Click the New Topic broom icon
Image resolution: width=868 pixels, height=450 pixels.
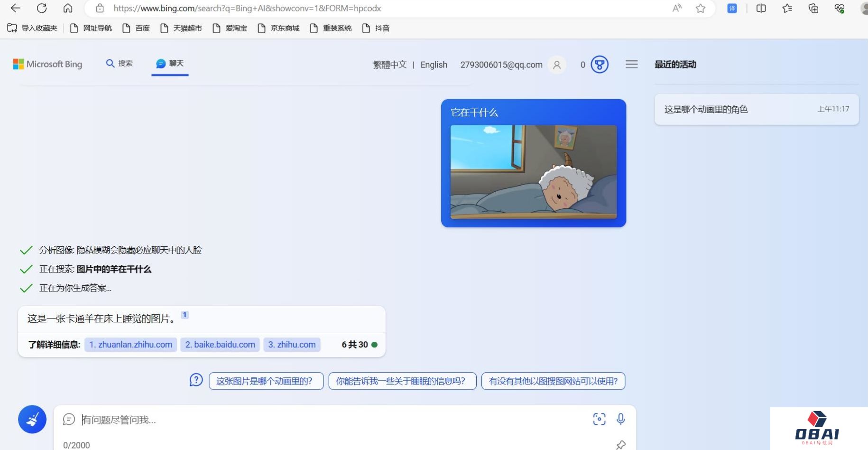point(32,419)
